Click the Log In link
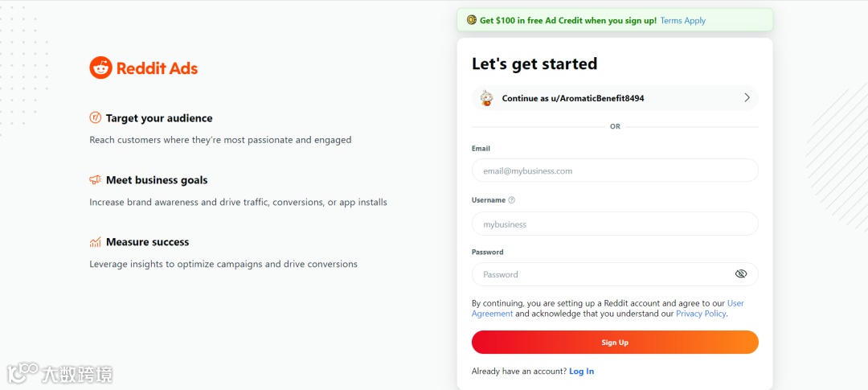 [581, 372]
